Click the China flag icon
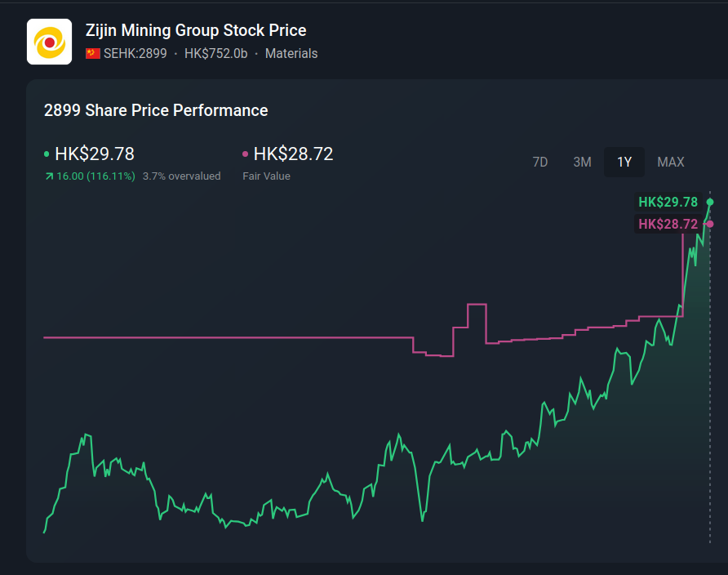This screenshot has width=728, height=575. coord(93,54)
